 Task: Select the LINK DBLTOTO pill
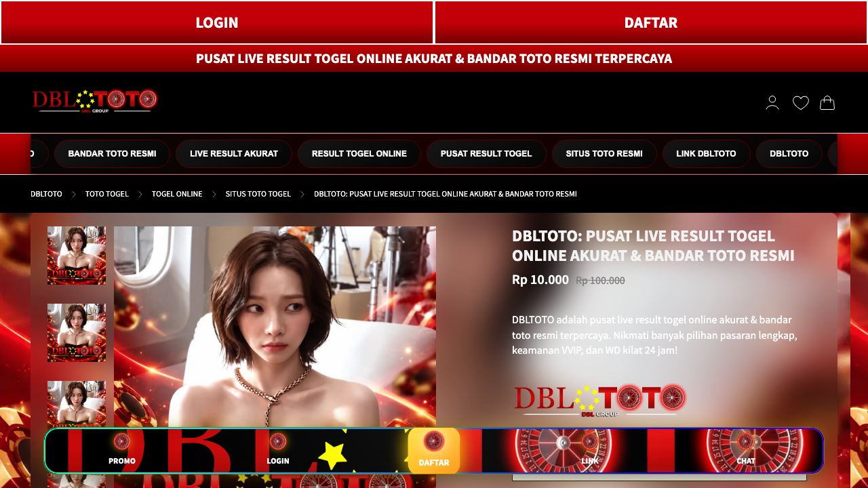(706, 154)
